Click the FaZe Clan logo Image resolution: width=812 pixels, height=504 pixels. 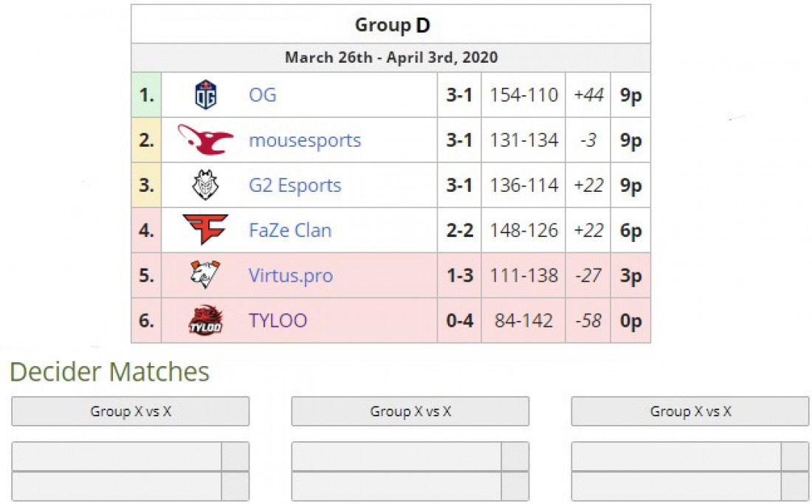206,229
